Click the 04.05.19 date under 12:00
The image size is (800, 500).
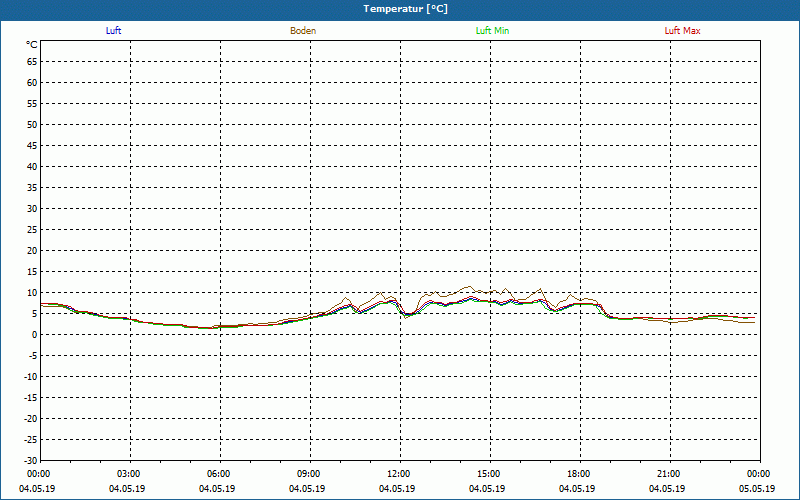[x=397, y=489]
